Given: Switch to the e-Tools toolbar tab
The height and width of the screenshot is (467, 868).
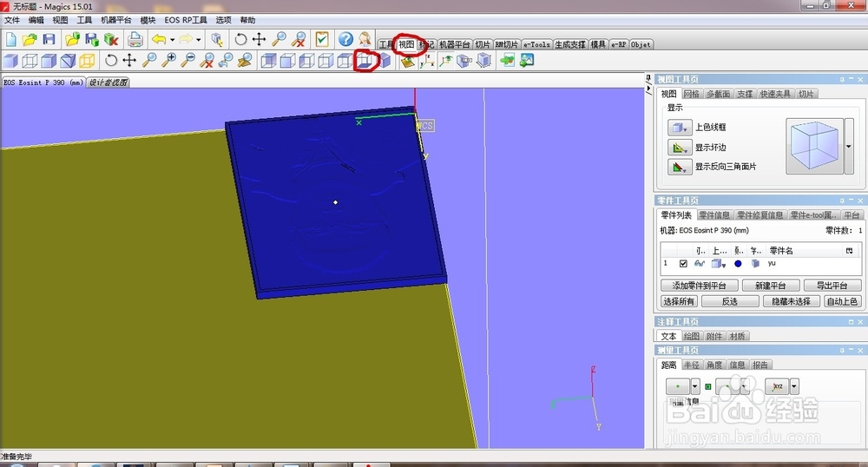Looking at the screenshot, I should (x=537, y=44).
